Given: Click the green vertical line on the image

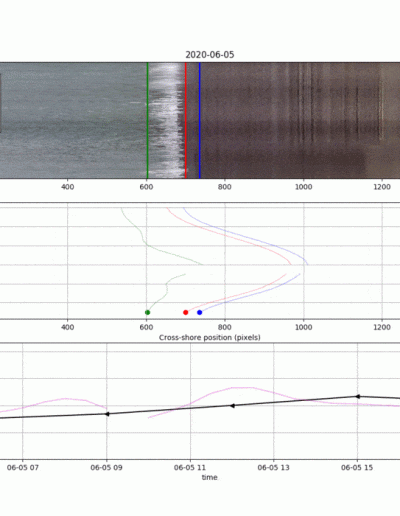Looking at the screenshot, I should (147, 120).
